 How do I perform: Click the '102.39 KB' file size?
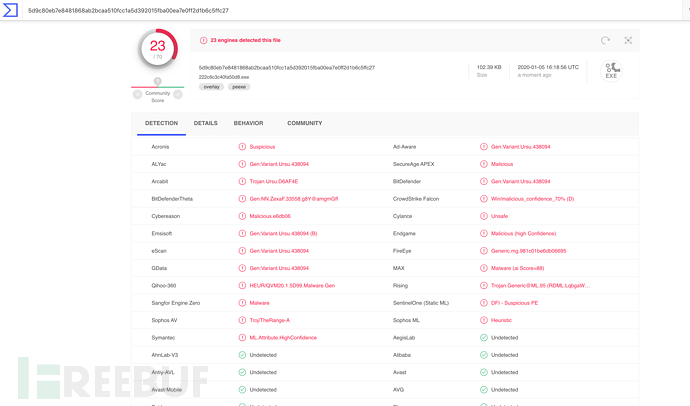pyautogui.click(x=489, y=67)
